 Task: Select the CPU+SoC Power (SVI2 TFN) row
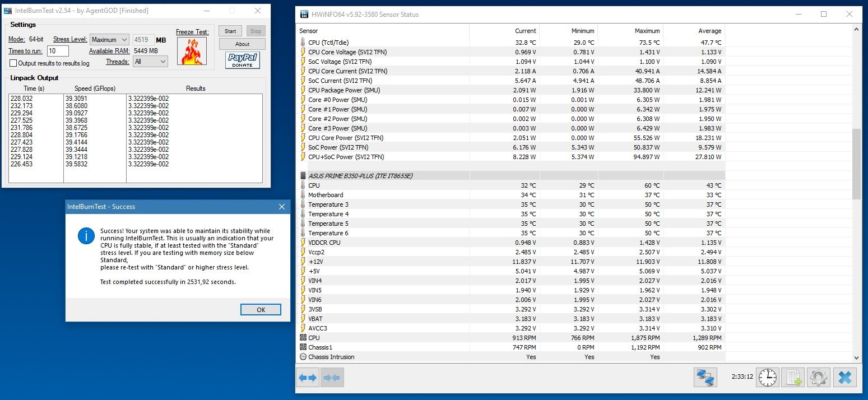pos(510,157)
